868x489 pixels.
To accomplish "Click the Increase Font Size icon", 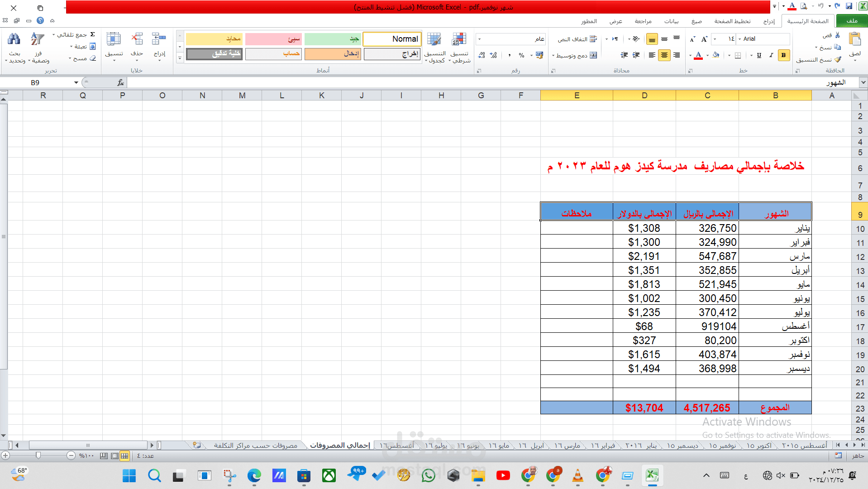I will coord(704,39).
